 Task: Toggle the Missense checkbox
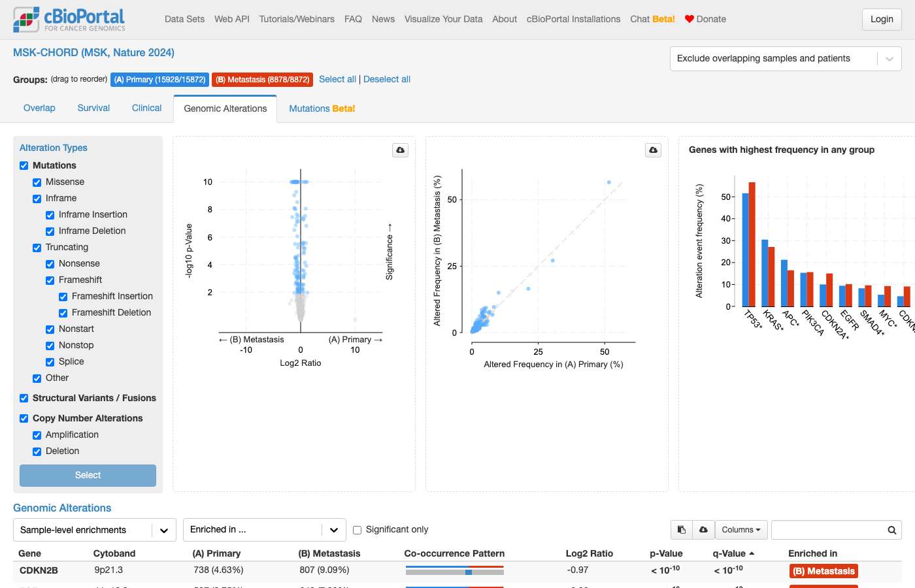(37, 182)
